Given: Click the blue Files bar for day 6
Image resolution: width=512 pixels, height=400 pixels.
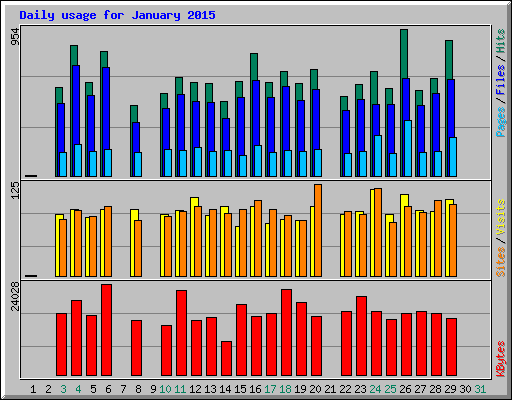Looking at the screenshot, I should [106, 108].
